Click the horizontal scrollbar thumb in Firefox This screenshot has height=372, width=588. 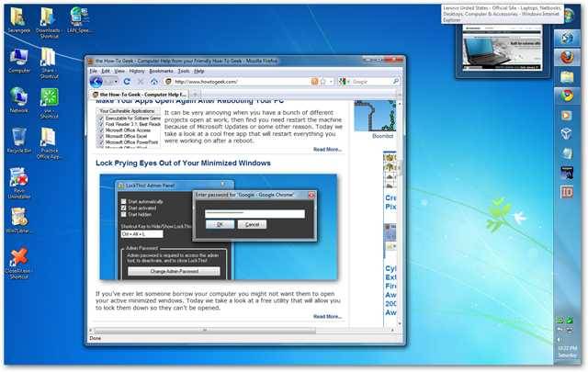[x=205, y=331]
